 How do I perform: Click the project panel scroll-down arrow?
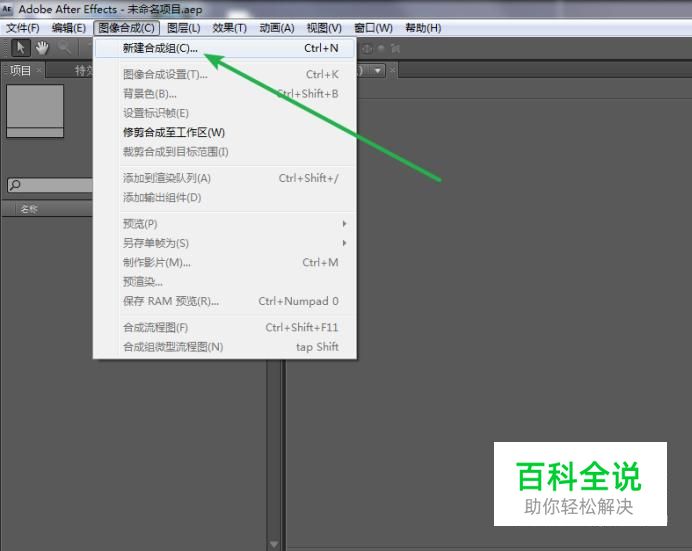coord(274,544)
